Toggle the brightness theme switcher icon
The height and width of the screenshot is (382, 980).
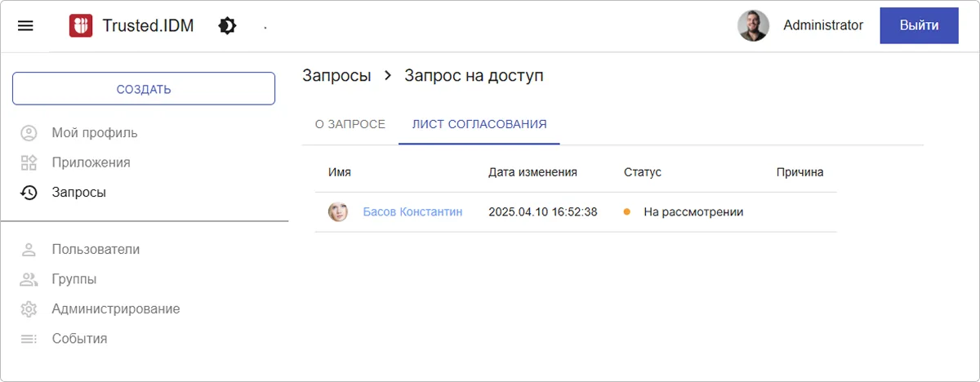[227, 26]
